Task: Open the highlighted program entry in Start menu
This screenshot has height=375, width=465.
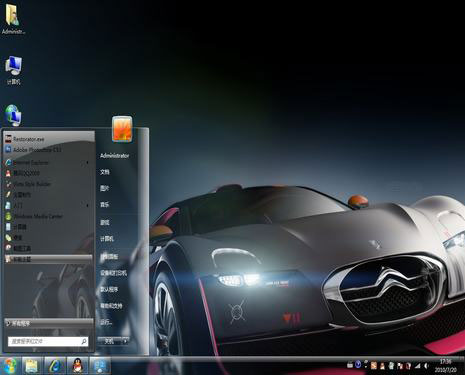Action: point(49,259)
